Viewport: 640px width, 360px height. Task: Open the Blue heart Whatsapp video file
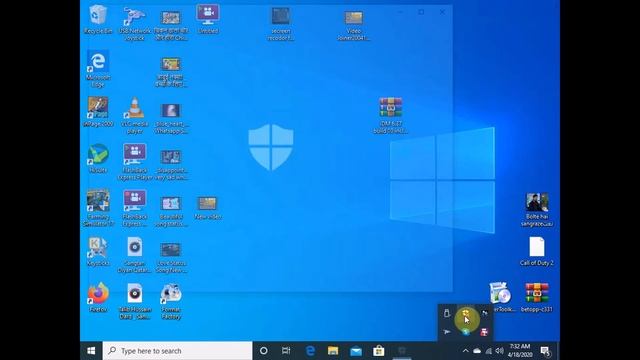tap(171, 118)
